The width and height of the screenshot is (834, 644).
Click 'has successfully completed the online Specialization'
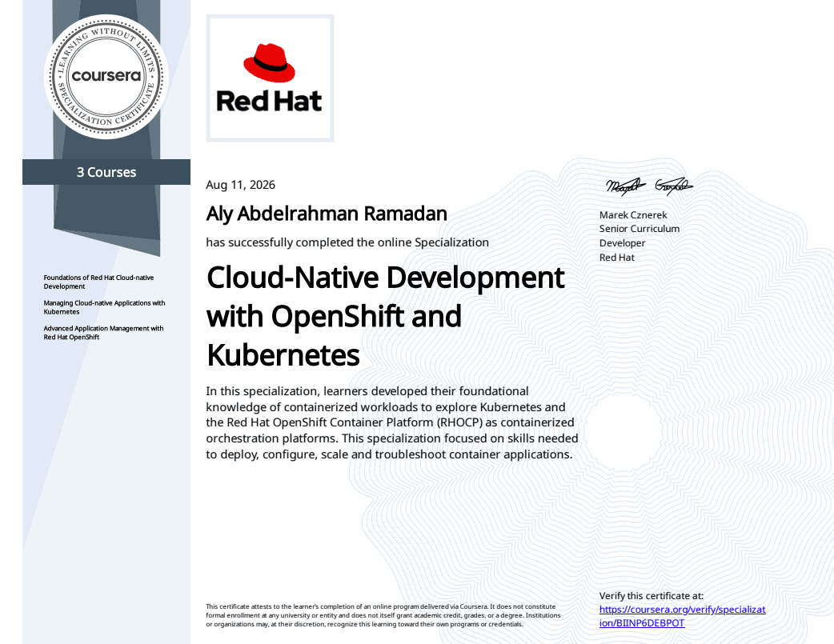coord(347,242)
